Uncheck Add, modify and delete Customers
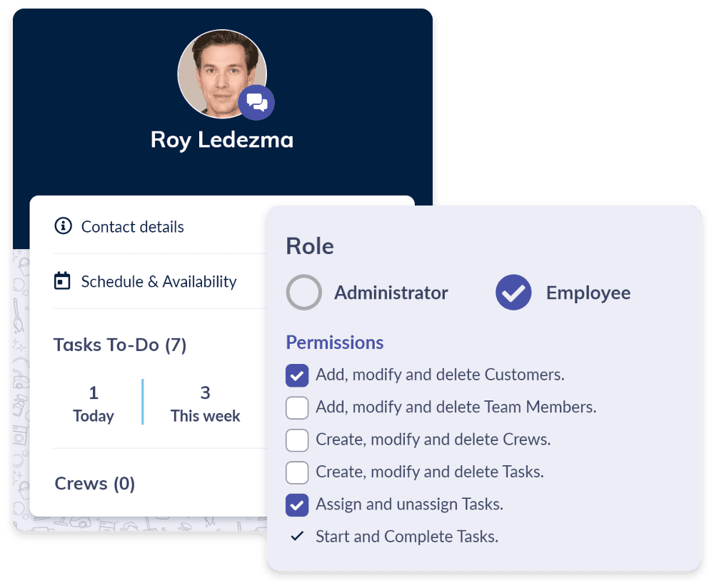 coord(297,375)
